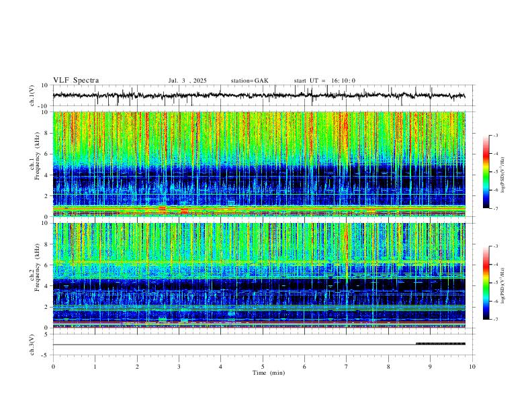Click the ch.1 voltage waveform trace
The height and width of the screenshot is (411, 532).
point(259,95)
